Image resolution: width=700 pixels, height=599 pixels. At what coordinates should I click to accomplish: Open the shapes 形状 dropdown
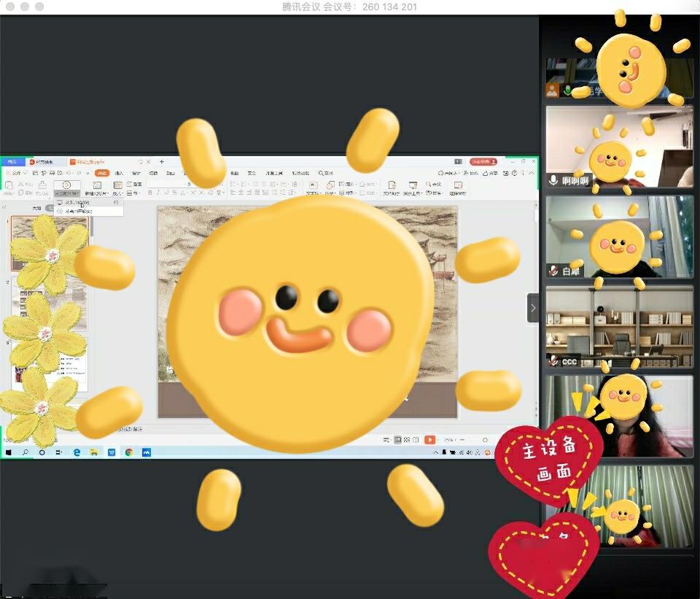coord(330,188)
